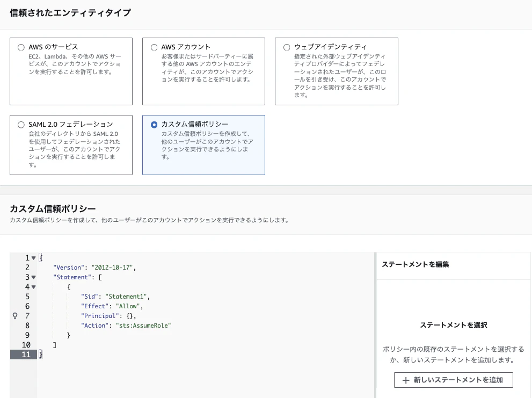
Task: Click 新しいステートメントを追加 button
Action: 453,380
